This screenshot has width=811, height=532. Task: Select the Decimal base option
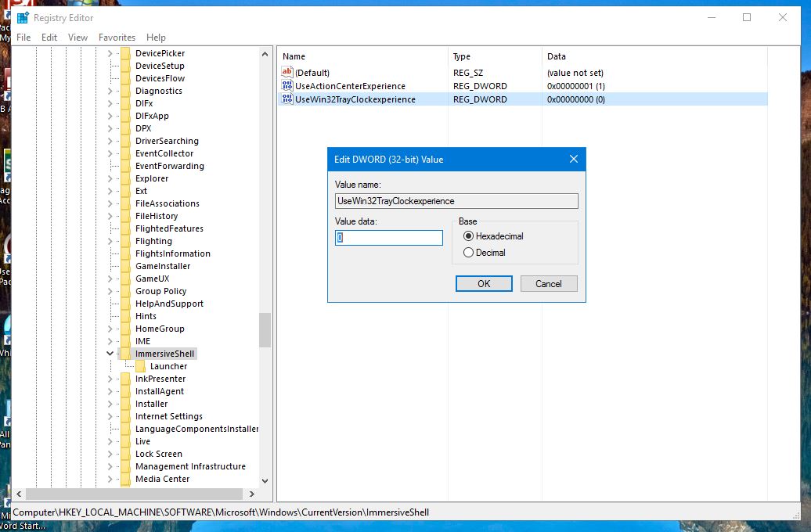point(469,253)
